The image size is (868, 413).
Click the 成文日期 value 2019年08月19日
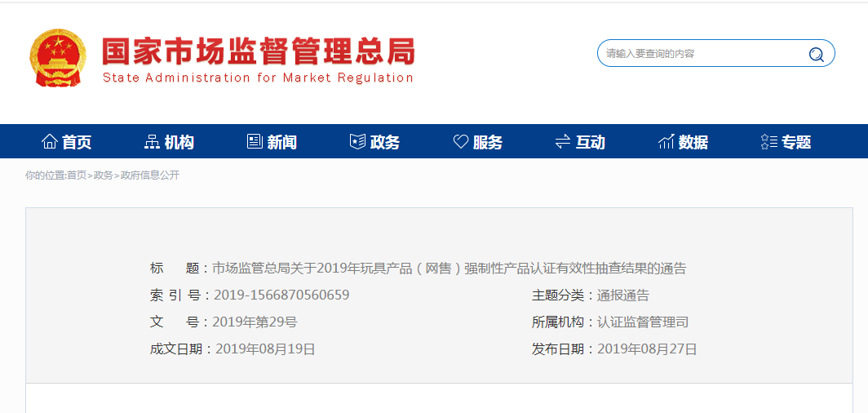coord(265,349)
